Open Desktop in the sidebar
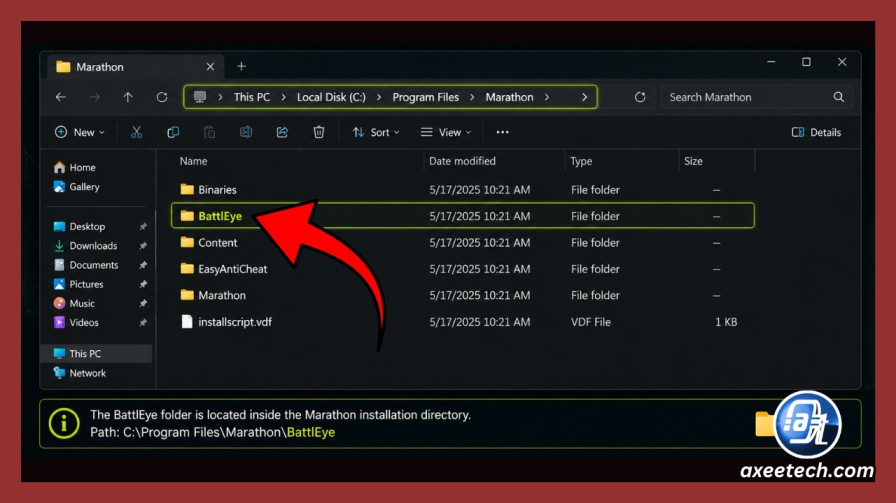This screenshot has width=896, height=503. tap(79, 226)
